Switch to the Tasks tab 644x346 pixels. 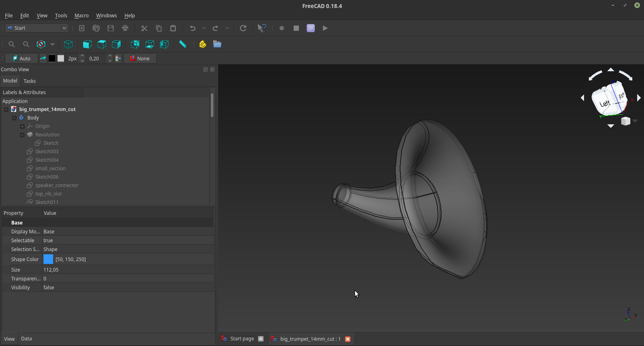point(29,81)
